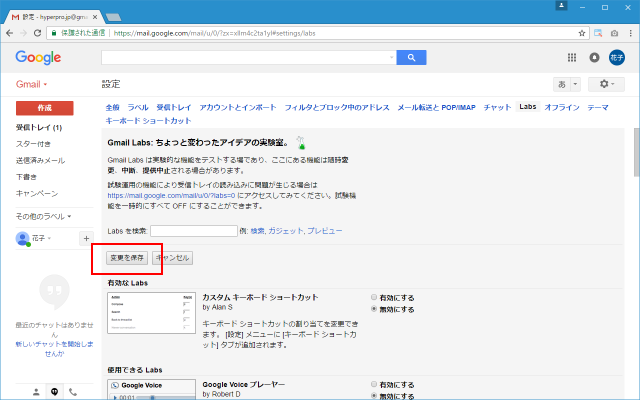Open a new browser tab

pos(113,17)
